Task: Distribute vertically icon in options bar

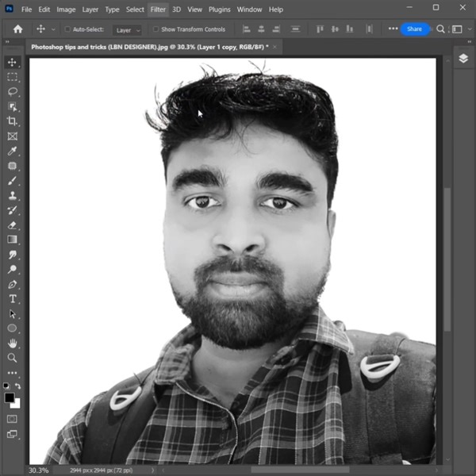Action: (295, 29)
